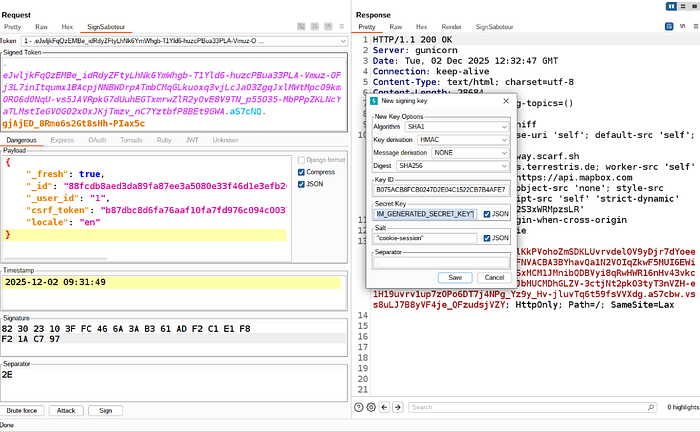Select Request SignSaboteur tab
This screenshot has height=432, width=700.
106,27
